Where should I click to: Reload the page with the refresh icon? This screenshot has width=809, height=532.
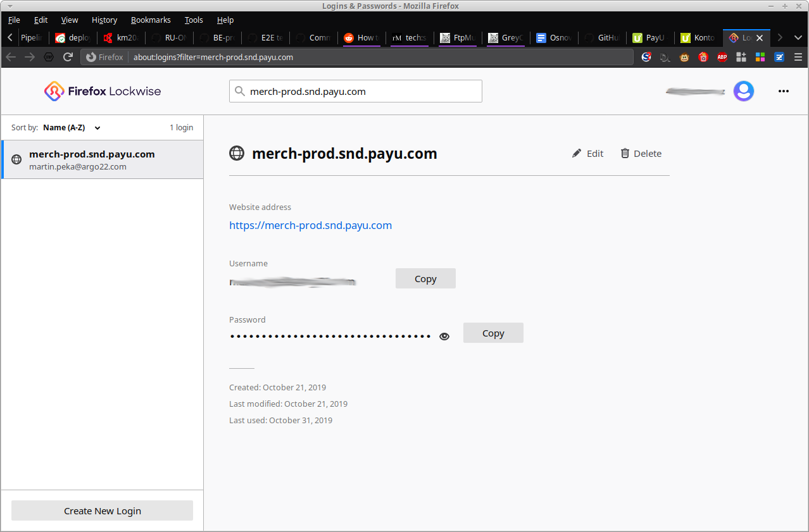pos(68,57)
